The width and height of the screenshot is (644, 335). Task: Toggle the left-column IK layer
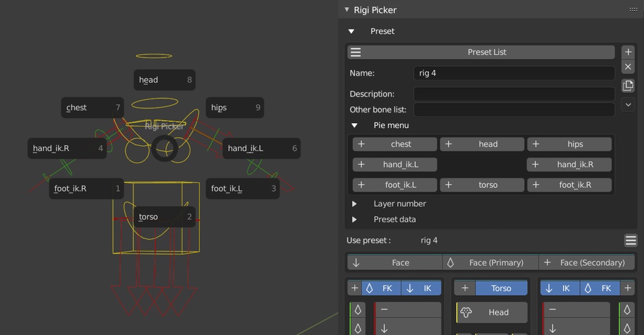(x=421, y=288)
